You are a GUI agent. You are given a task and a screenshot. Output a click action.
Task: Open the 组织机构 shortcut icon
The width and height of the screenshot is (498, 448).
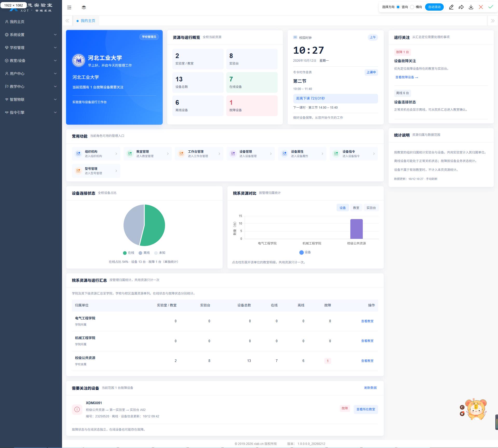click(x=78, y=154)
